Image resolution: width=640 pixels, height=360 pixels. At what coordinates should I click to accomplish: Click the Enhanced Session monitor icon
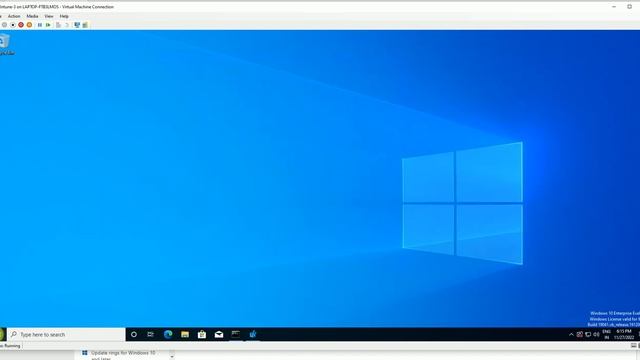tap(77, 25)
